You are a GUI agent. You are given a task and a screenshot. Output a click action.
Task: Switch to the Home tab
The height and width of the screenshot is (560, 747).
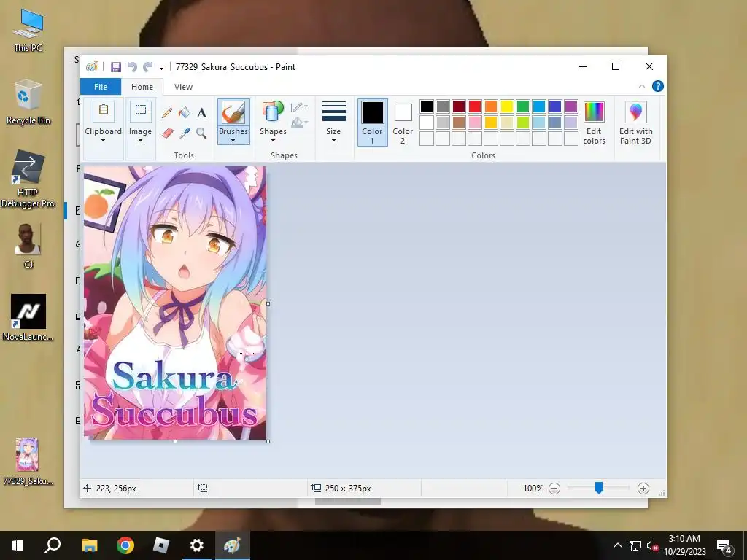tap(142, 87)
